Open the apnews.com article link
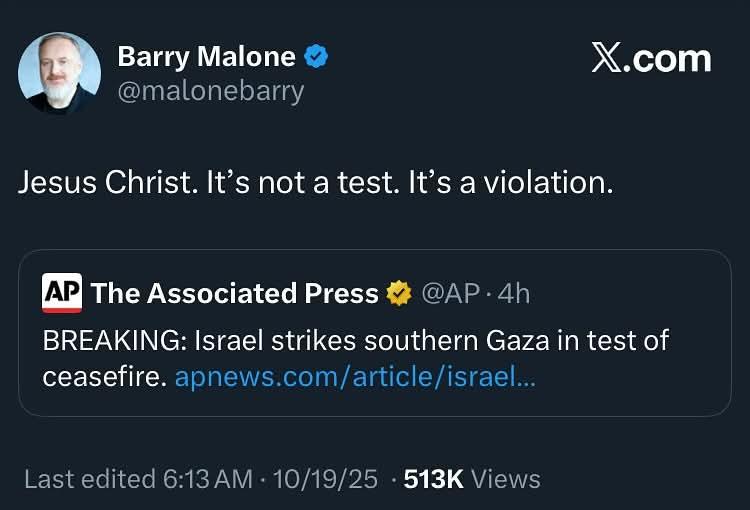The image size is (750, 510). [355, 377]
